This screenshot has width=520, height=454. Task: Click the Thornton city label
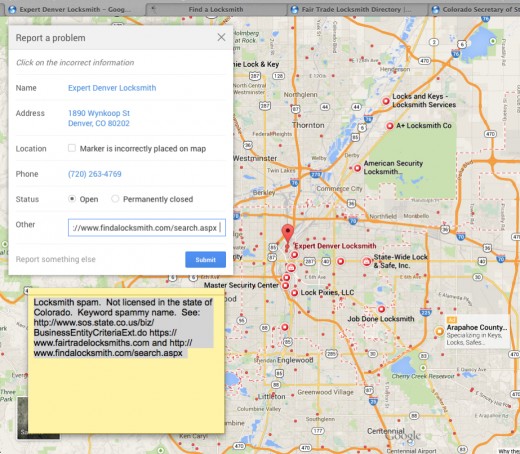point(308,125)
